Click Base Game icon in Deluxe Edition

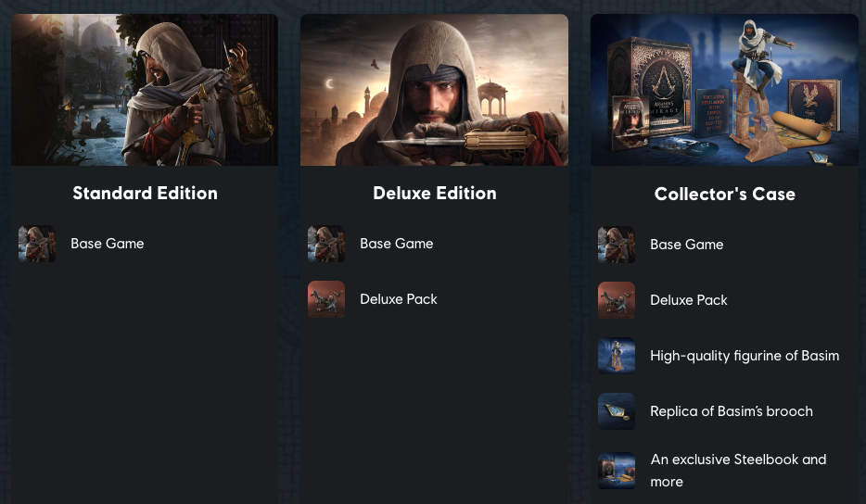[326, 244]
